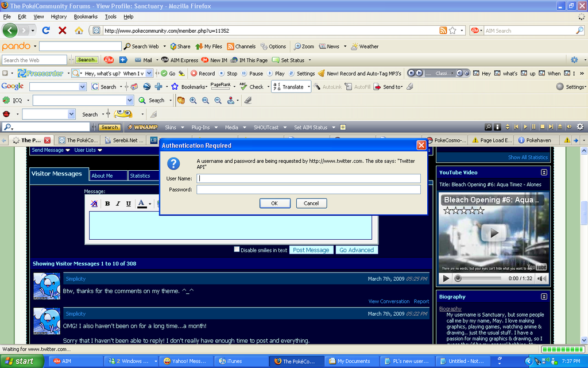Image resolution: width=588 pixels, height=368 pixels.
Task: Click the Underline formatting icon
Action: tap(128, 204)
